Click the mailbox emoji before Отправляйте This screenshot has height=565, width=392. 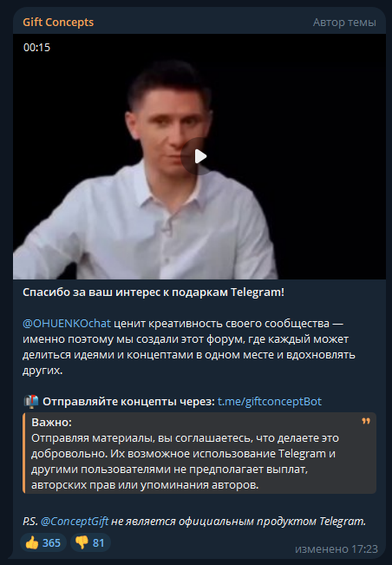(30, 401)
